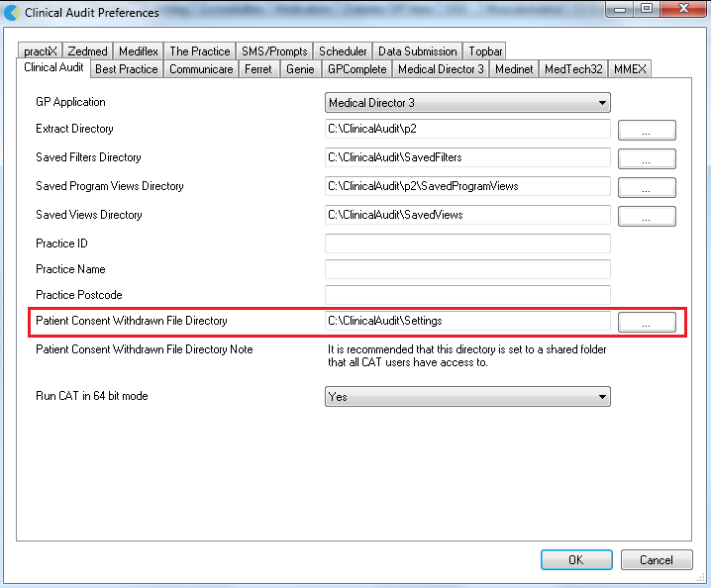Image resolution: width=711 pixels, height=588 pixels.
Task: Switch to the Zedmed tab
Action: point(87,51)
